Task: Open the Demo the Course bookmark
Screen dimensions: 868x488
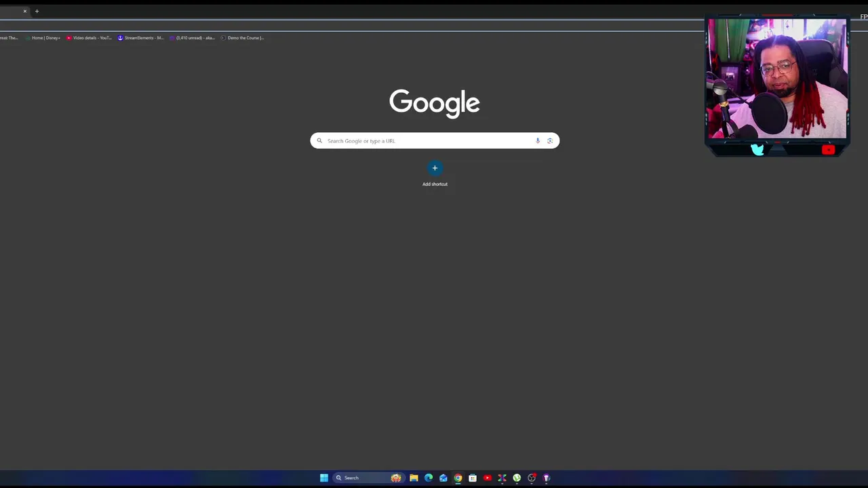Action: 243,38
